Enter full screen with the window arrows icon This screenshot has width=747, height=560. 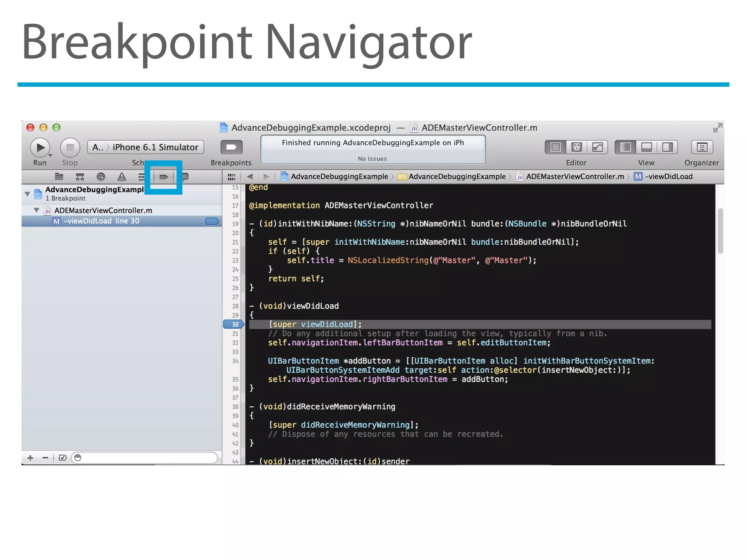point(717,128)
